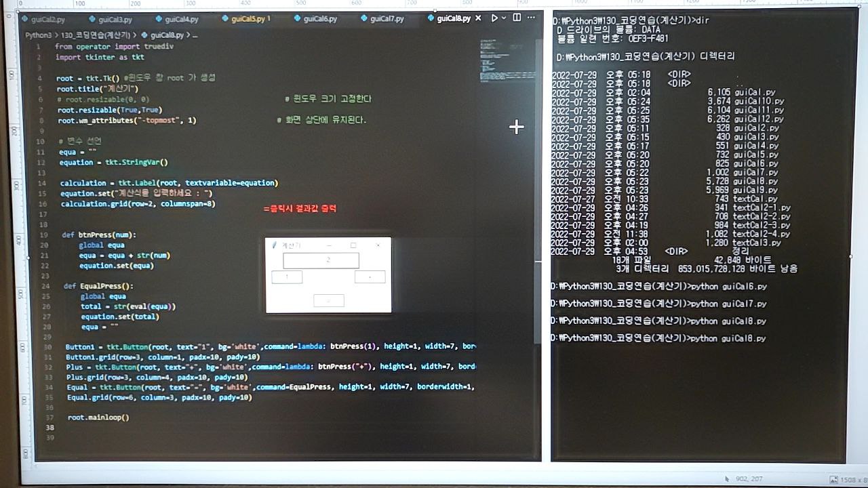Open the run options dropdown arrow
Viewport: 868px width, 488px height.
coord(504,18)
